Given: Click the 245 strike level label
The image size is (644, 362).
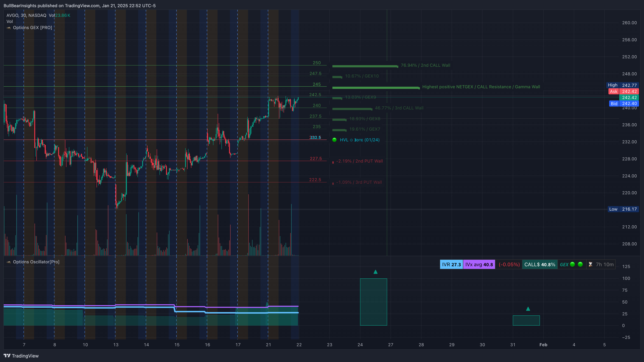Looking at the screenshot, I should pos(316,84).
